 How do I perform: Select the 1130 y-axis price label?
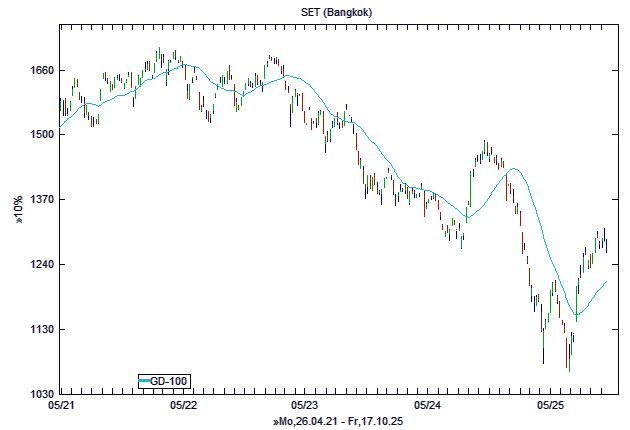point(40,330)
